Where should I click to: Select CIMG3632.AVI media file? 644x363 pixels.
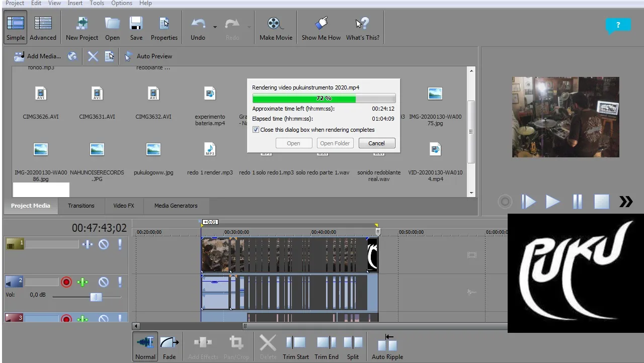click(153, 103)
